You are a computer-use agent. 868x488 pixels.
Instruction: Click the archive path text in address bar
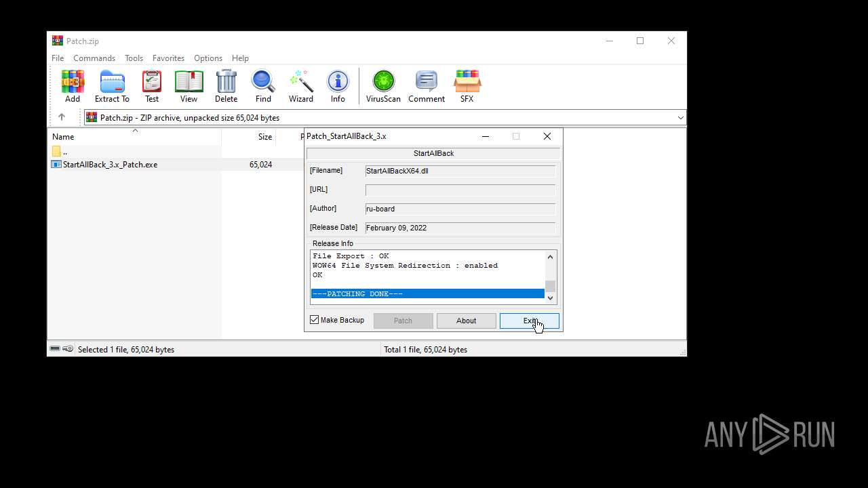coord(190,117)
